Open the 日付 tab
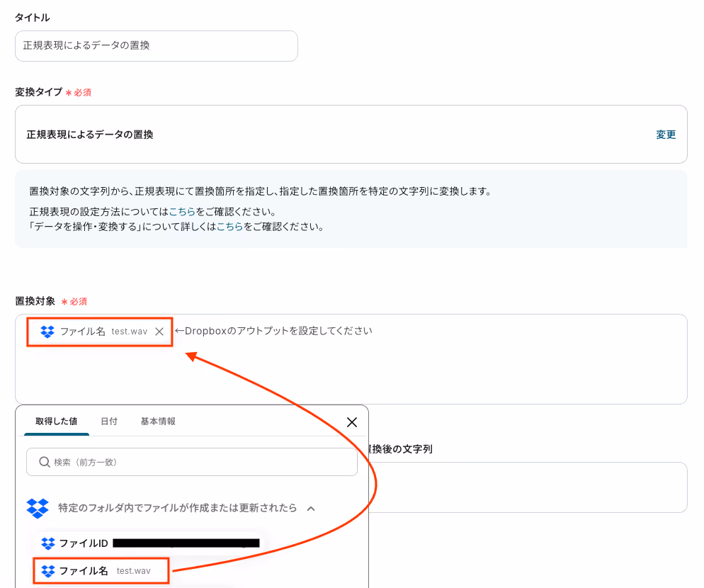704x588 pixels. (109, 422)
